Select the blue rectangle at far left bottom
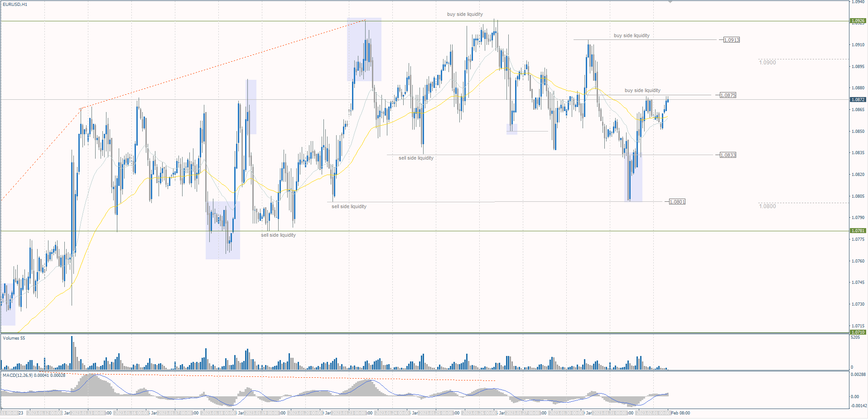The image size is (868, 419). (8, 304)
